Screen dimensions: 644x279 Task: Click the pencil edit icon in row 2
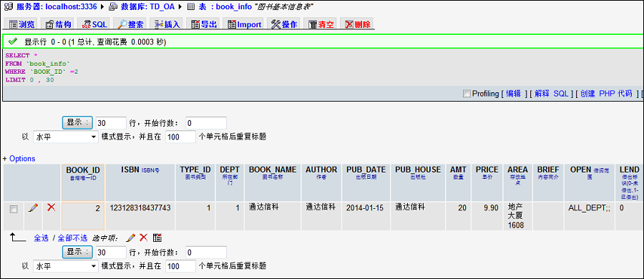point(33,208)
